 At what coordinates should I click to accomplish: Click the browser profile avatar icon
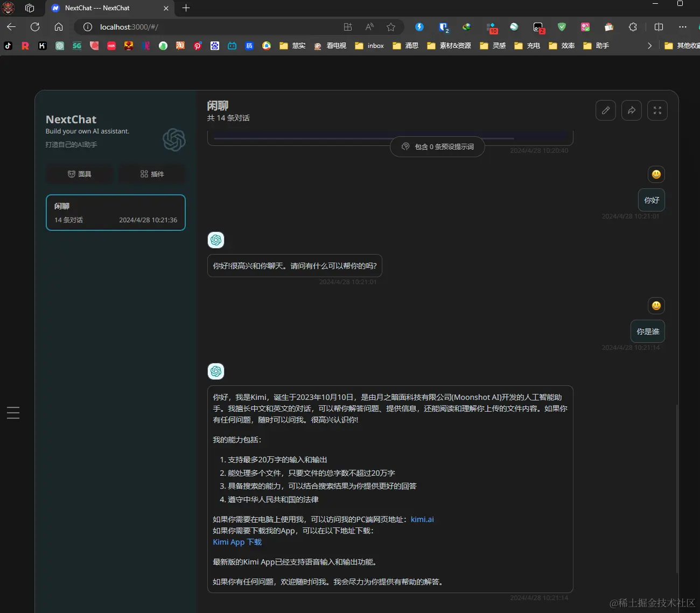[x=8, y=8]
